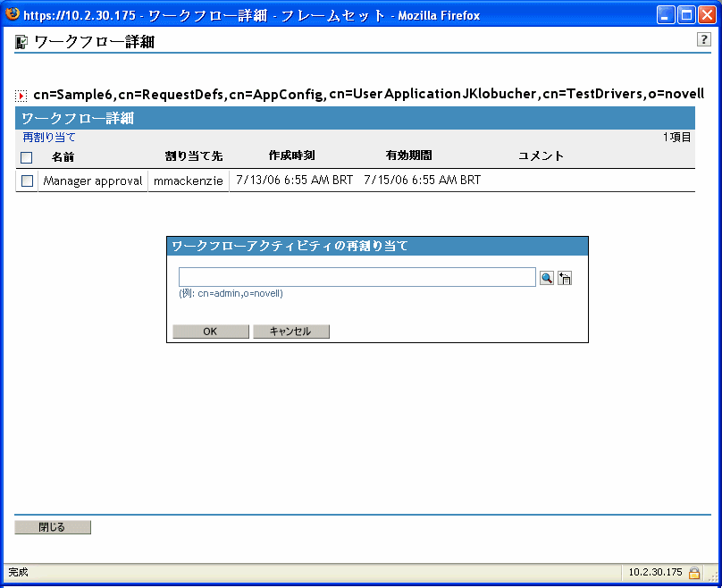The height and width of the screenshot is (588, 722).
Task: Click the 有効期間 column header
Action: pyautogui.click(x=408, y=155)
